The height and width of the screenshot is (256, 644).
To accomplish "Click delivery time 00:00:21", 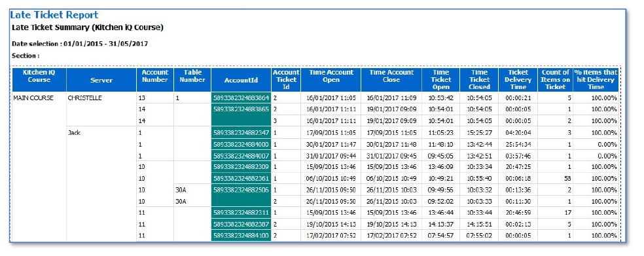I will (518, 98).
